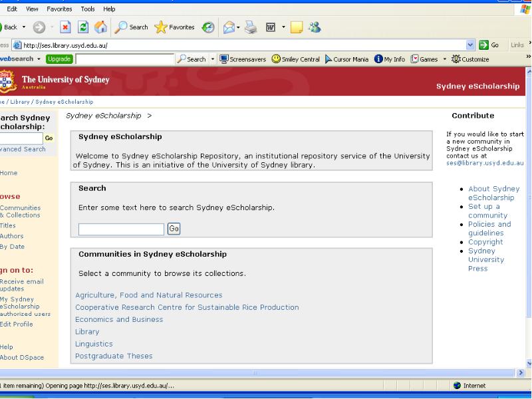Click the Games toolbar button

pyautogui.click(x=424, y=59)
